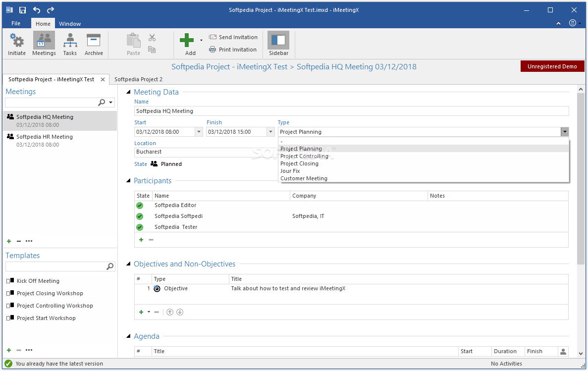Open the Meetings search options dropdown arrow
Viewport: 588px width, 371px height.
110,103
